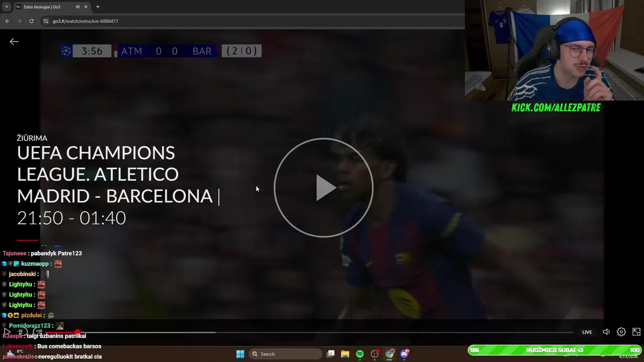The image size is (644, 362).
Task: Click the large circular play button
Action: coord(324,188)
